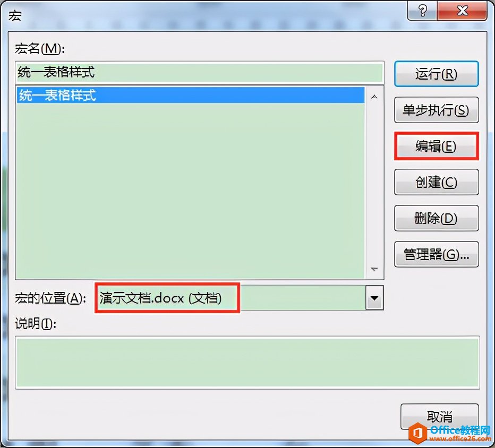The image size is (495, 448).
Task: Close the 宏 dialog with X
Action: [x=462, y=11]
